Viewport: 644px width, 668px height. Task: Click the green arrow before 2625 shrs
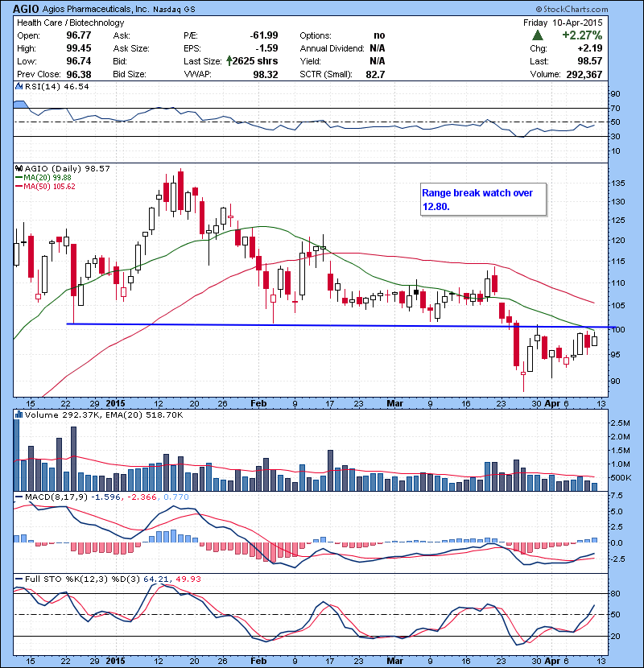pos(229,61)
